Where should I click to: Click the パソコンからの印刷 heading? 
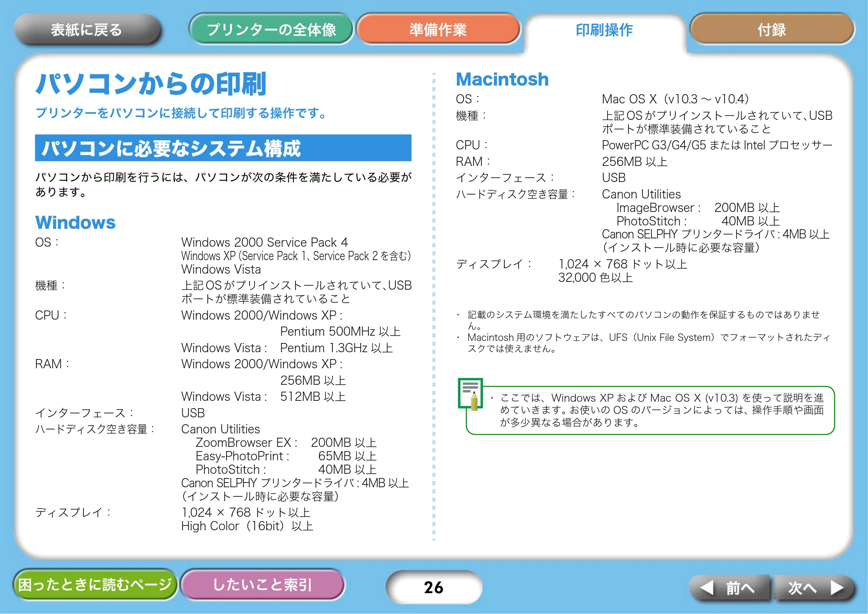pos(151,84)
